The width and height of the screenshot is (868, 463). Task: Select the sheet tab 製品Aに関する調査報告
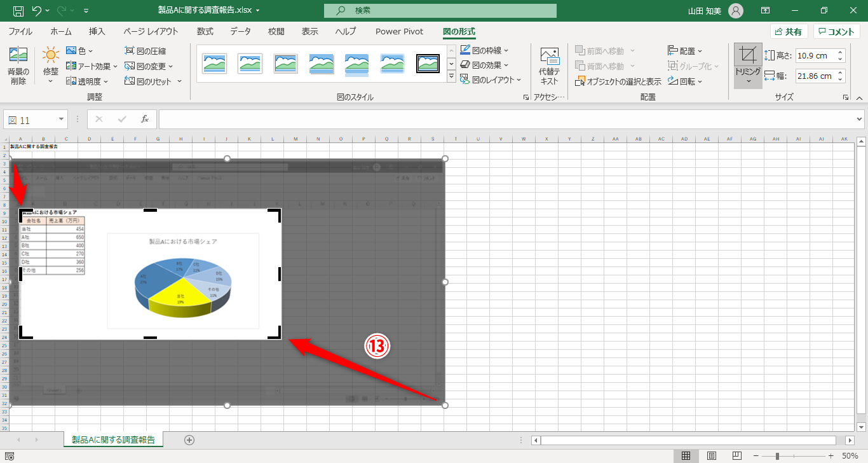113,439
